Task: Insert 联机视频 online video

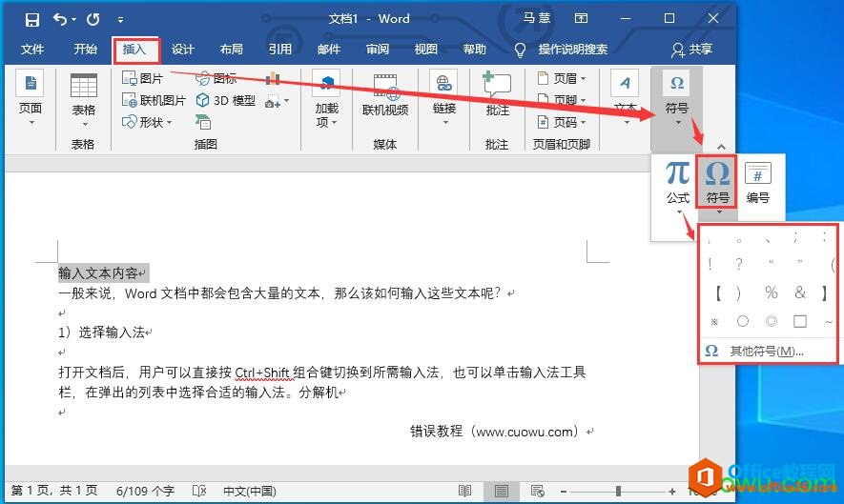Action: [385, 95]
